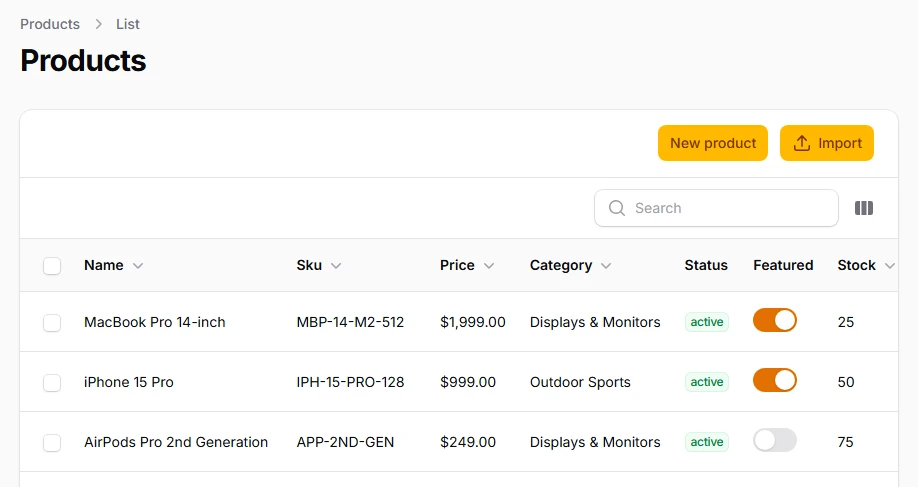Viewport: 918px width, 487px height.
Task: Focus the Search input field
Action: [716, 208]
